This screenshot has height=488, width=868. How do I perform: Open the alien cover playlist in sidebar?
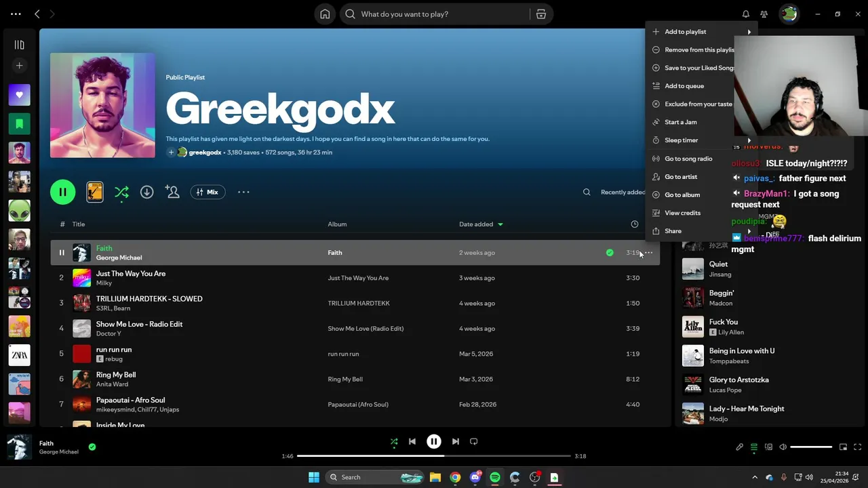click(19, 211)
